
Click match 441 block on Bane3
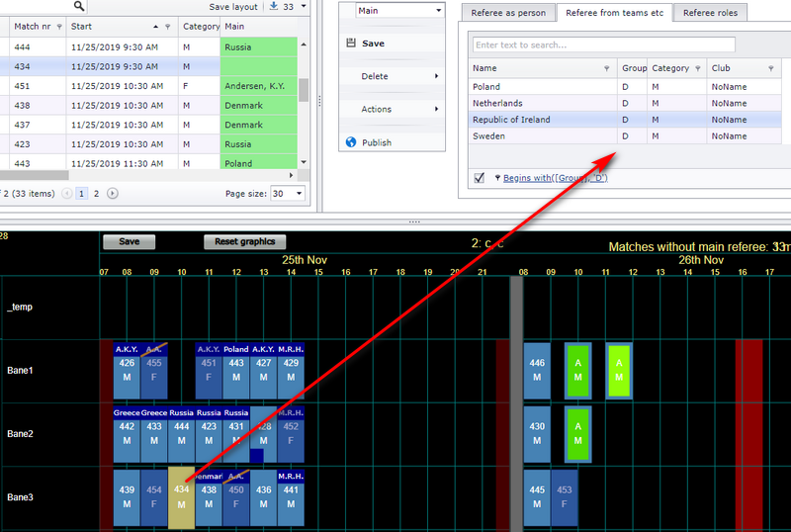coord(291,497)
